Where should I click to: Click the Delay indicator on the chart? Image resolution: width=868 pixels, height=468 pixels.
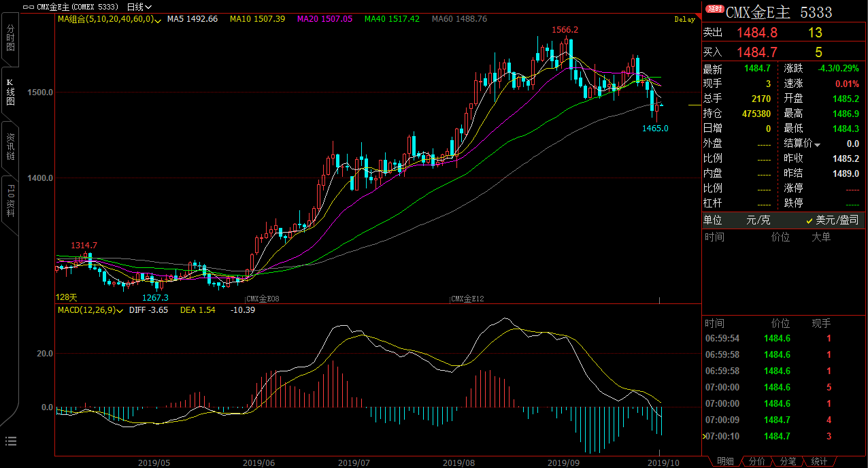tap(684, 20)
